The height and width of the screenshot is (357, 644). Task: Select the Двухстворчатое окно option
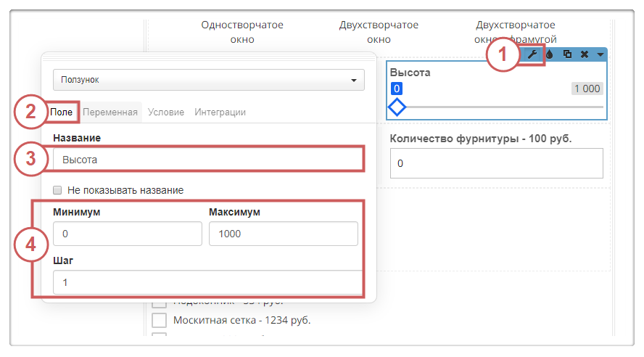click(379, 32)
